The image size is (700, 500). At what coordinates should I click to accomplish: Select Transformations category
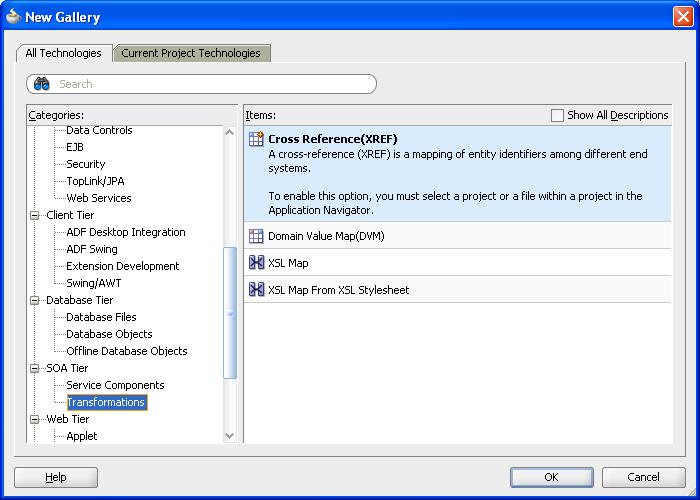(106, 402)
